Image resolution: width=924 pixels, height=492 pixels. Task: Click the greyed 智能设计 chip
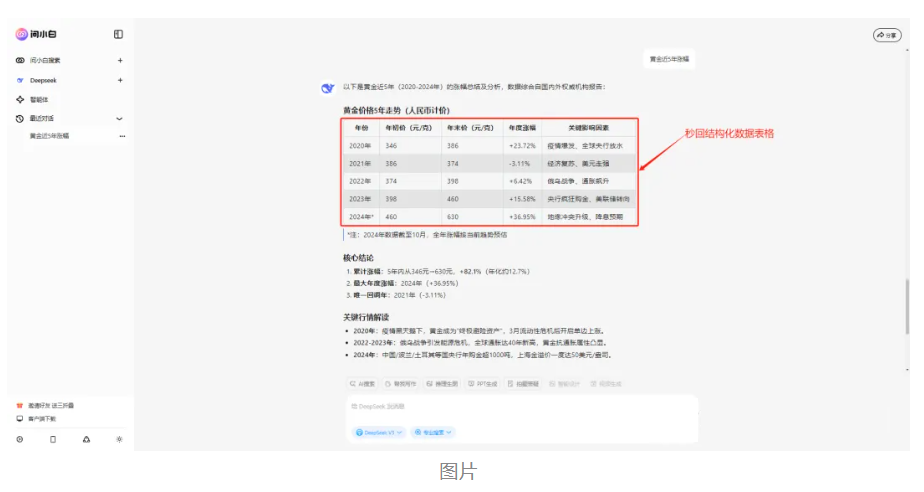[565, 384]
